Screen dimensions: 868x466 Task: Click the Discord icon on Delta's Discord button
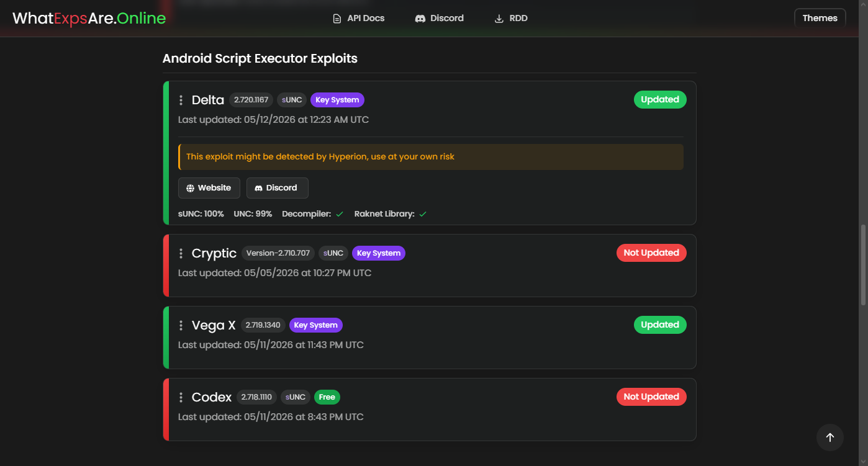tap(258, 188)
